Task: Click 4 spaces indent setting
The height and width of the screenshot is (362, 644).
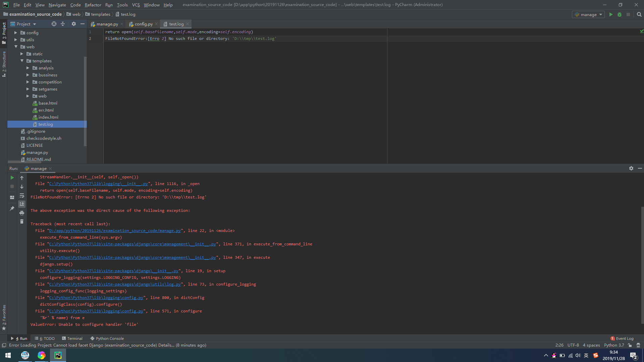Action: click(x=591, y=345)
